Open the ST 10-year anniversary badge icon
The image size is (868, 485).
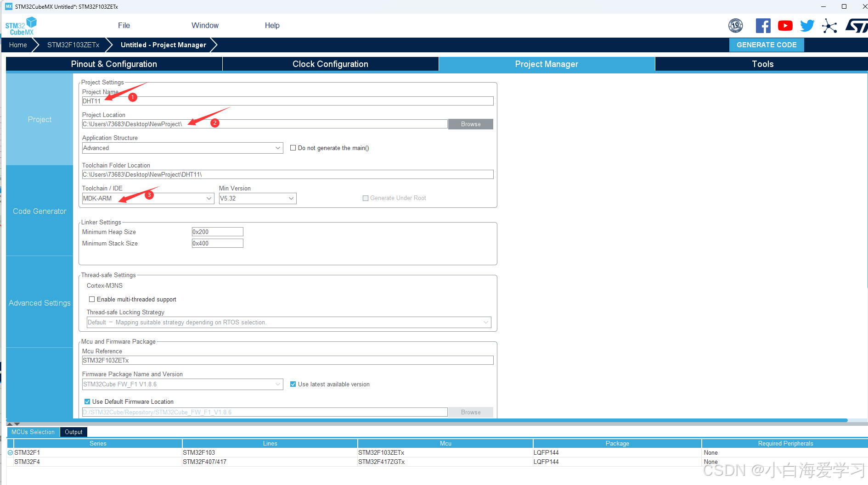[736, 26]
